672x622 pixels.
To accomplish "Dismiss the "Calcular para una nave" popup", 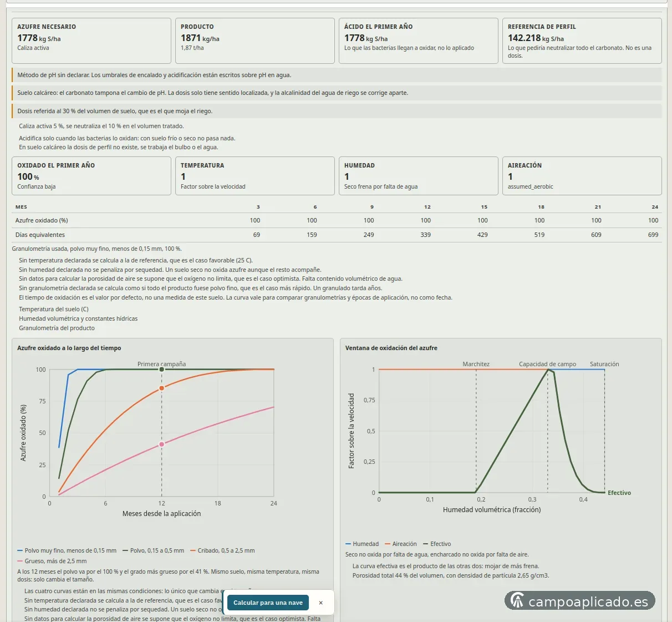I will (320, 603).
